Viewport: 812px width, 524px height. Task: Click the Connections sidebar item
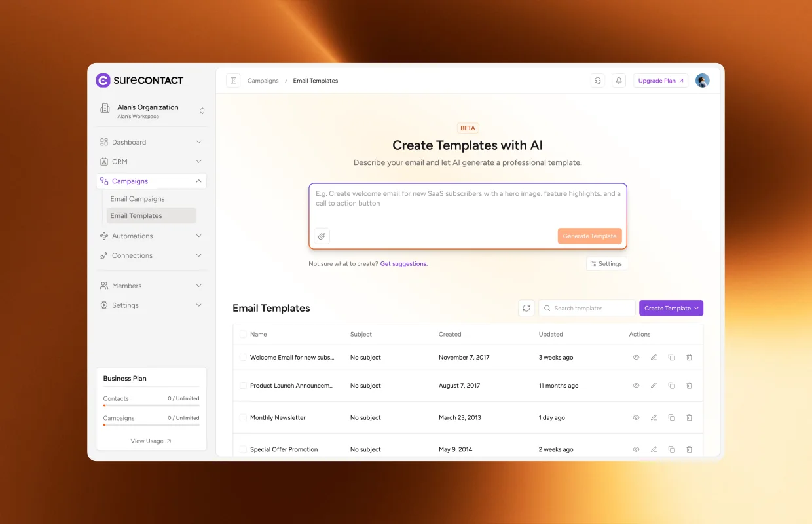pos(151,255)
